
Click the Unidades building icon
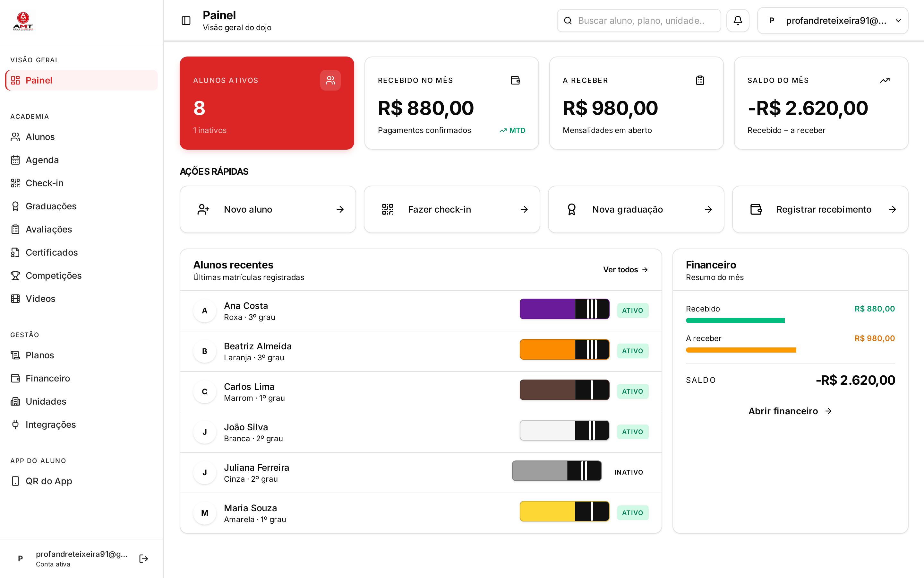click(15, 401)
